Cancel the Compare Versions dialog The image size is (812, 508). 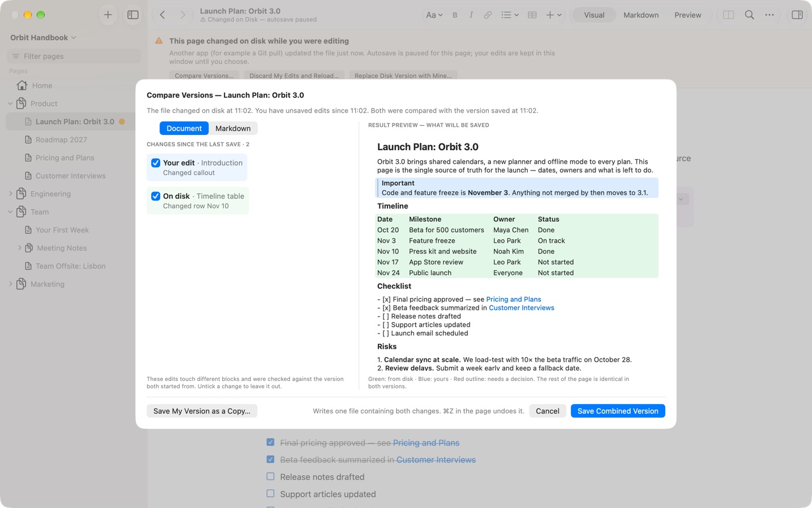547,411
